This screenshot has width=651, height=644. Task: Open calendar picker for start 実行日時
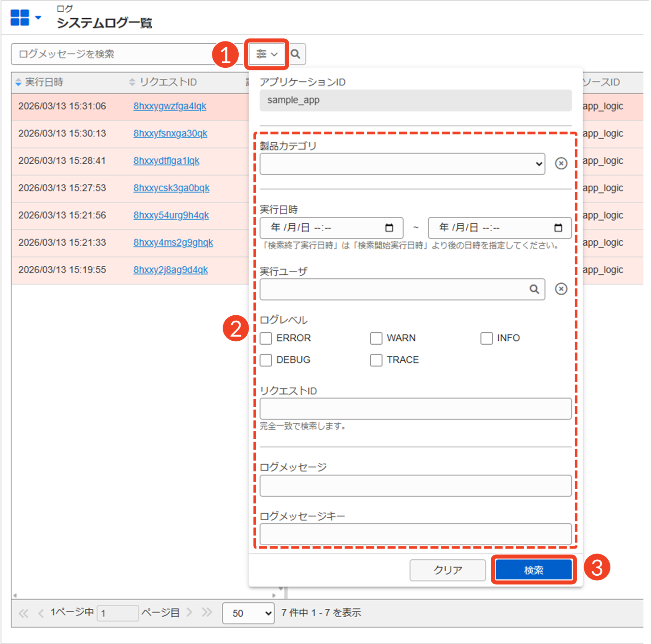pos(389,228)
